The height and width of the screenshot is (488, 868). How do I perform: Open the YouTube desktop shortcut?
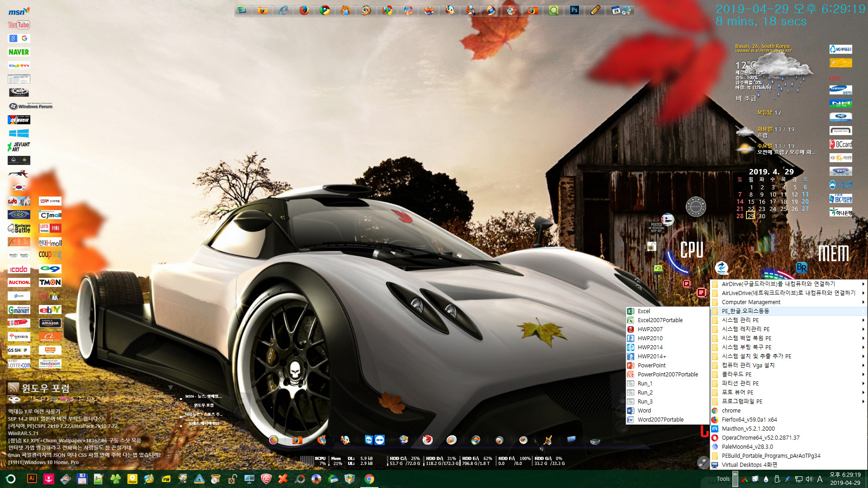click(x=19, y=25)
